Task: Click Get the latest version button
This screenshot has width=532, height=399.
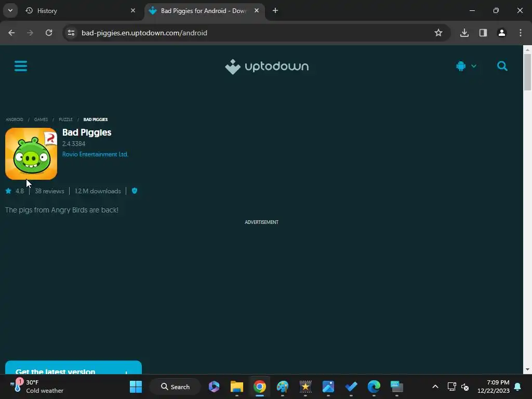Action: 73,368
